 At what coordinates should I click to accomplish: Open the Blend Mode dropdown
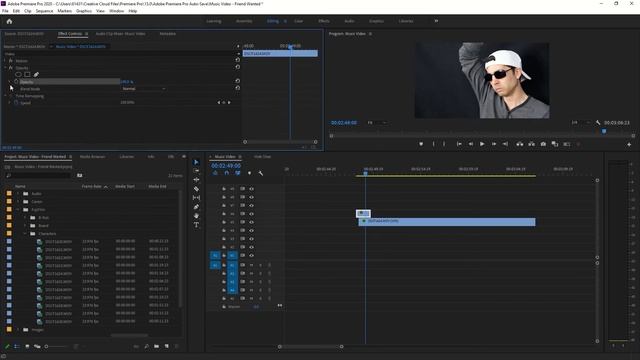[x=144, y=89]
